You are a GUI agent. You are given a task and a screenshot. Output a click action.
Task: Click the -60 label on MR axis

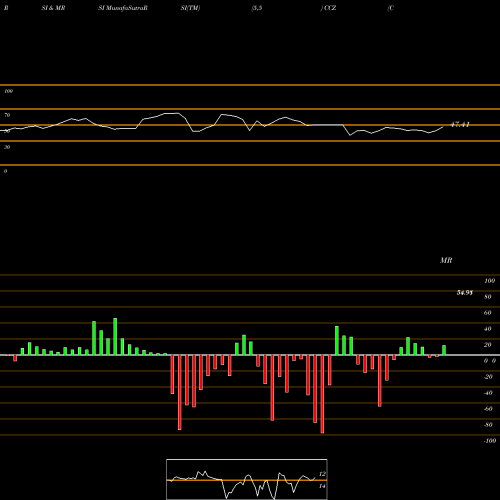pyautogui.click(x=488, y=409)
